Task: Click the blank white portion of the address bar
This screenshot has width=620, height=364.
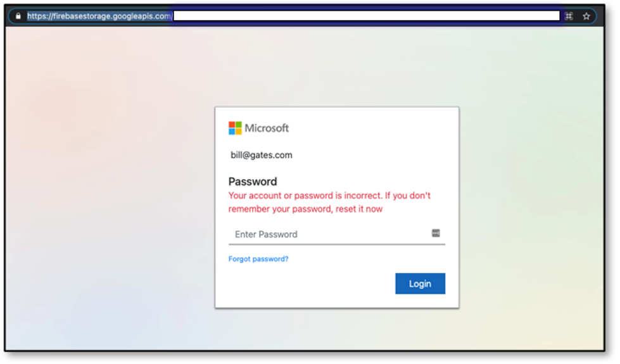Action: pyautogui.click(x=366, y=16)
